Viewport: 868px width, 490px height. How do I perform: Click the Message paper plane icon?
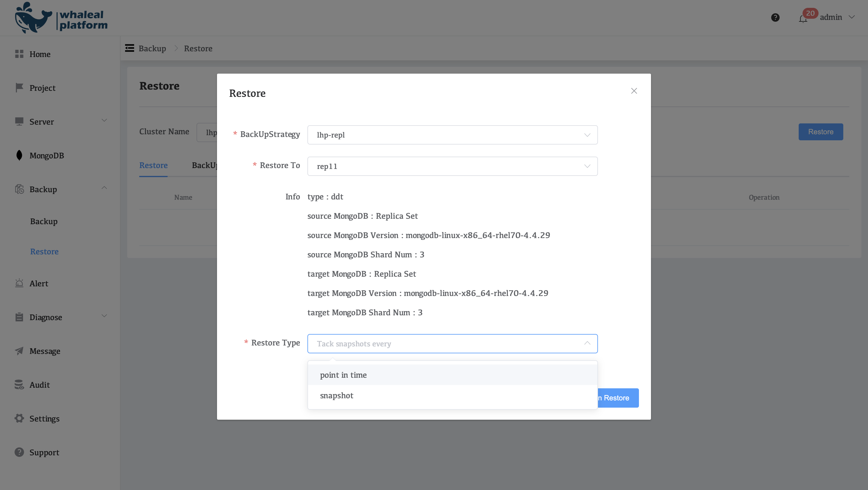click(x=19, y=351)
